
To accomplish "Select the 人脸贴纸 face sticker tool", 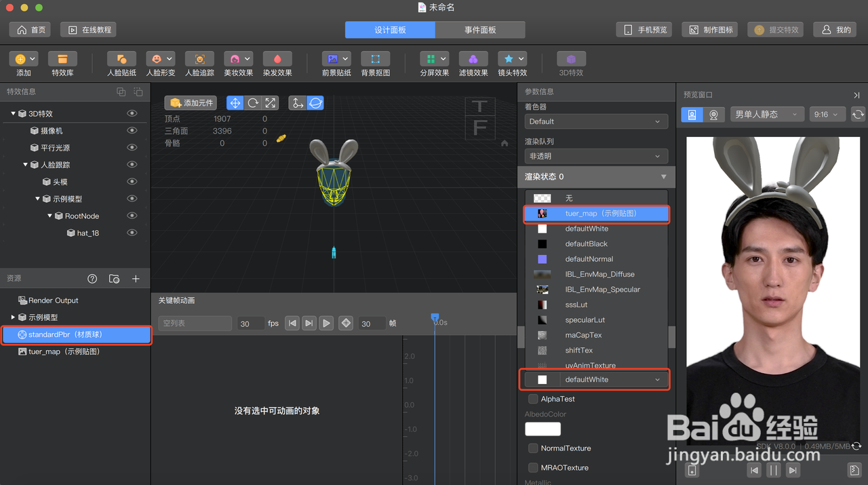I will point(121,59).
